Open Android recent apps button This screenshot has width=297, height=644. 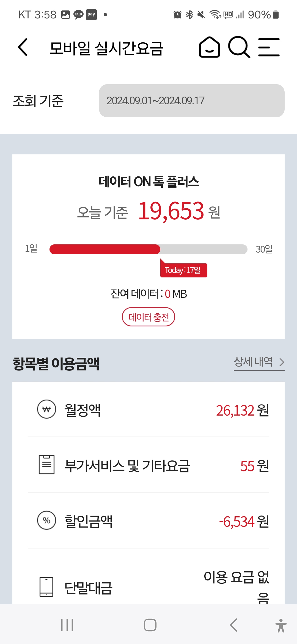[67, 625]
